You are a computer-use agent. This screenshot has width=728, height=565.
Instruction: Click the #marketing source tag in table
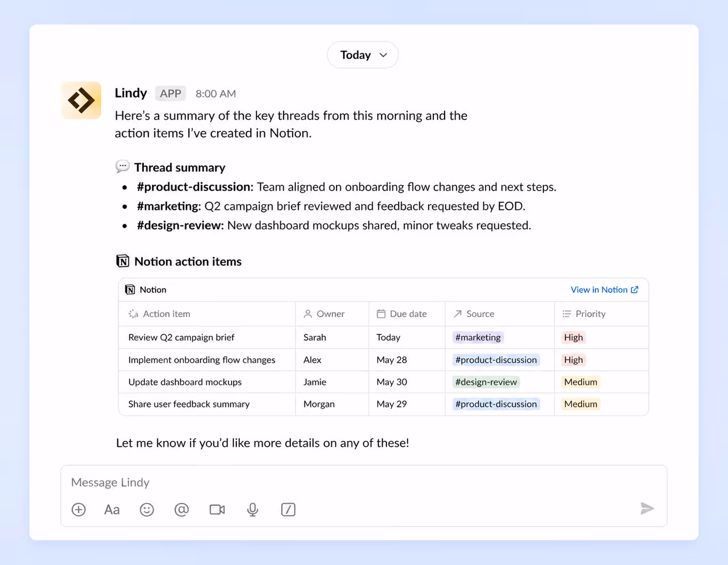(478, 337)
